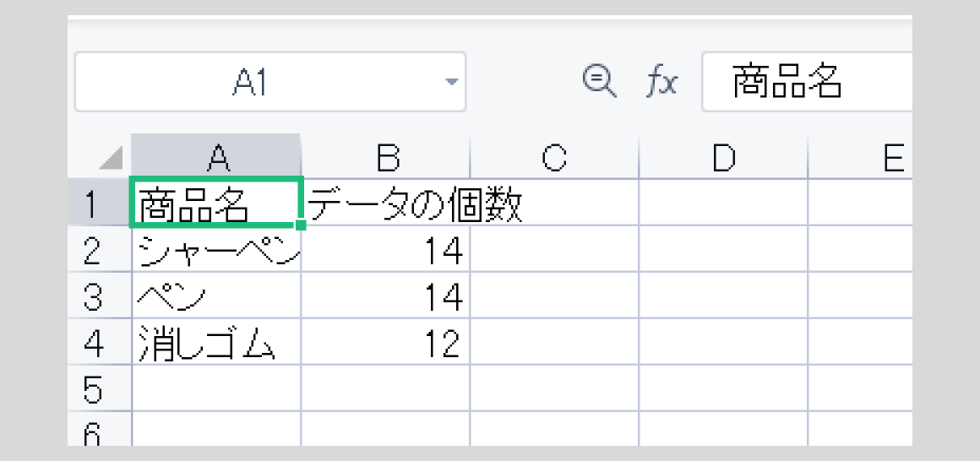Select column B header

[385, 155]
